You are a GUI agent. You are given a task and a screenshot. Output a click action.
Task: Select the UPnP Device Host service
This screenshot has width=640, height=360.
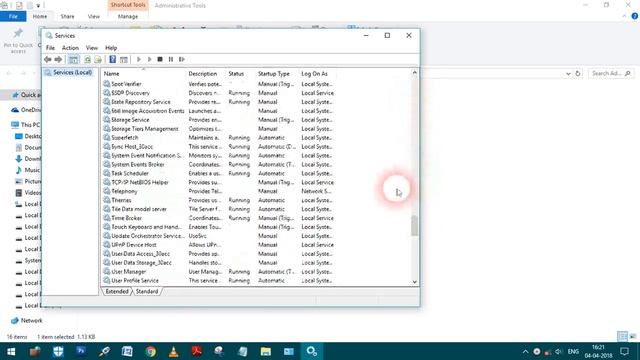click(x=218, y=245)
